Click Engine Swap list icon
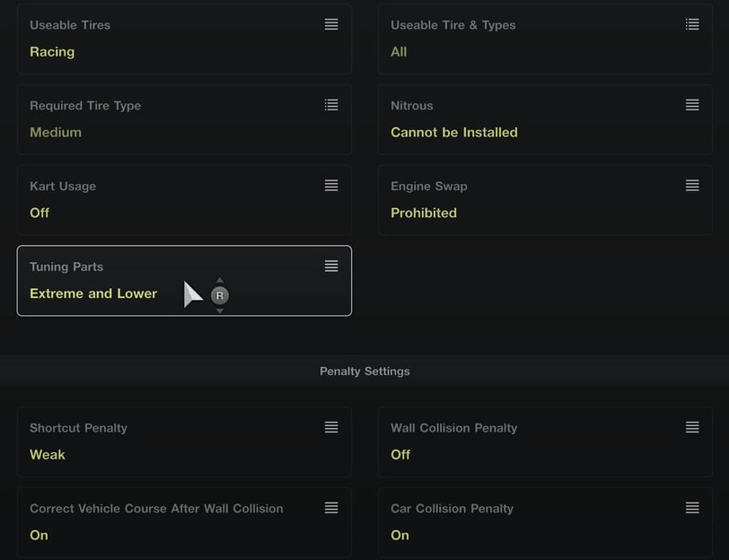729x560 pixels. point(692,186)
